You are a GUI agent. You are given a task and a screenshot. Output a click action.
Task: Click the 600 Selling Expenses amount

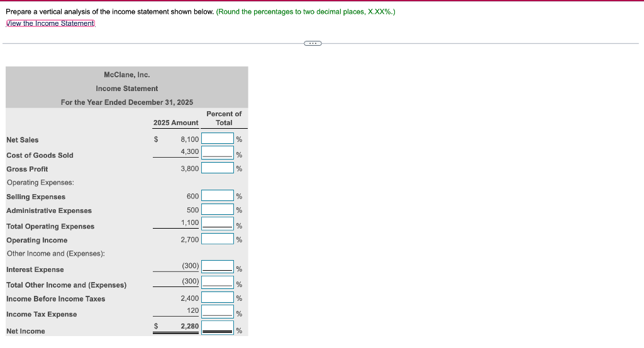[192, 197]
